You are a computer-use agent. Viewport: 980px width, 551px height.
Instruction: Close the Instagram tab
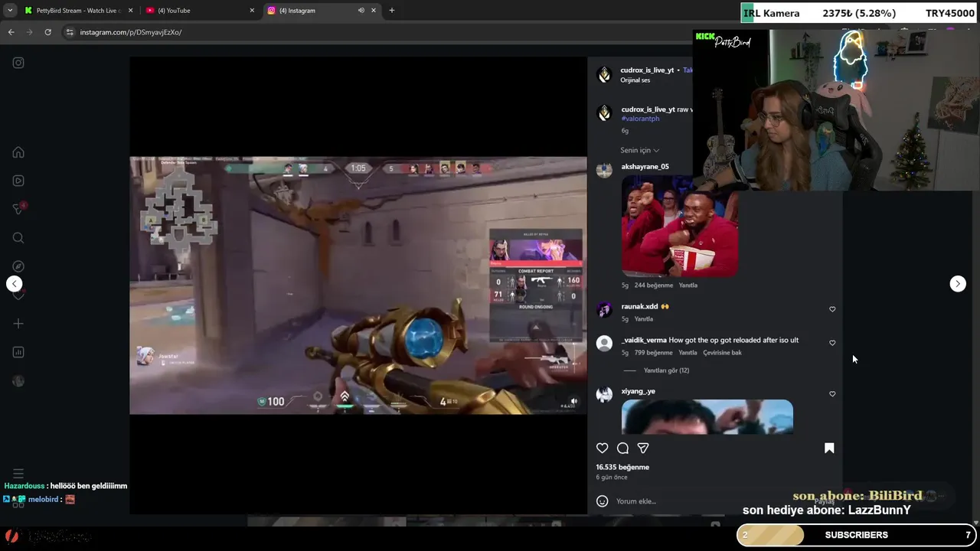tap(374, 11)
